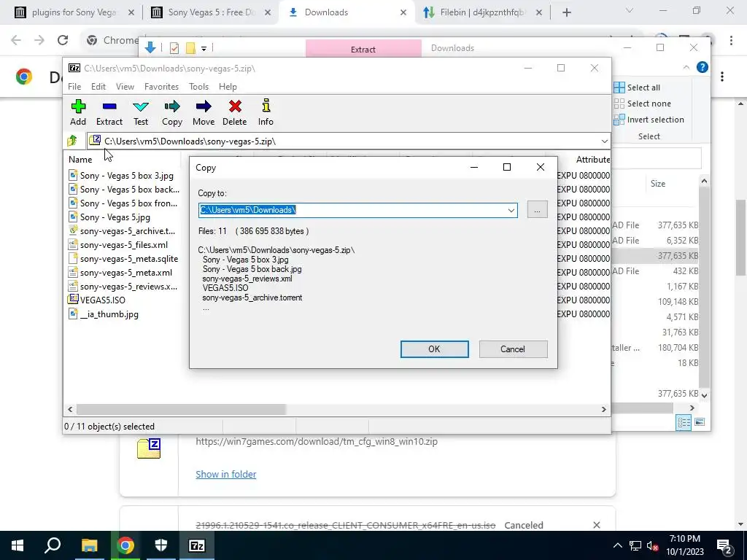Remove the canceled download entry with X
This screenshot has height=560, width=747.
coord(597,525)
